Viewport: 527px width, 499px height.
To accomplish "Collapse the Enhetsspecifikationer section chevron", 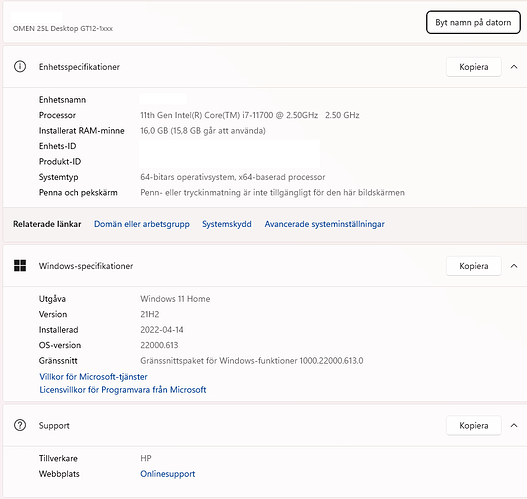I will (514, 67).
